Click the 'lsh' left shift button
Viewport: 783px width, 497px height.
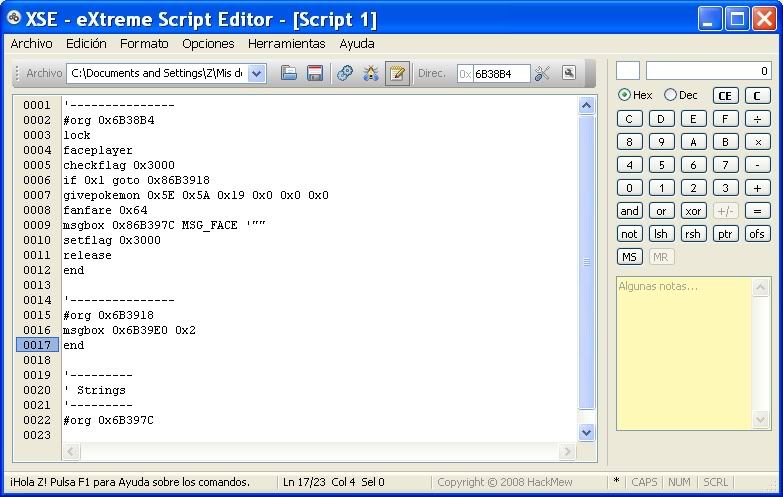[661, 234]
